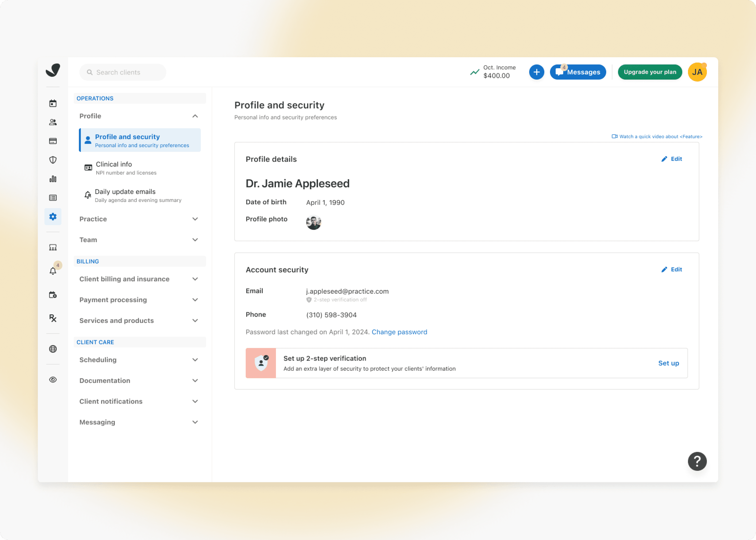Click Edit in the Profile details card
The width and height of the screenshot is (756, 540).
671,159
